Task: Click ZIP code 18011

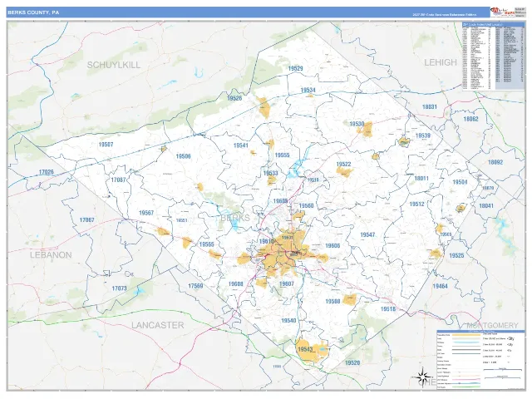Action: (x=421, y=179)
